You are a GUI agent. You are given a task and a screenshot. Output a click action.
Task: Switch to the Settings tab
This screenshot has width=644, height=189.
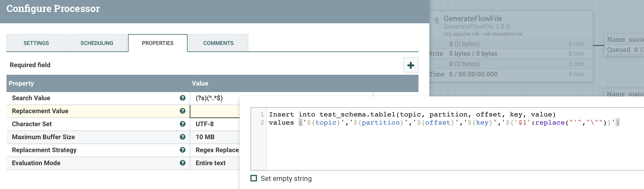coord(36,43)
